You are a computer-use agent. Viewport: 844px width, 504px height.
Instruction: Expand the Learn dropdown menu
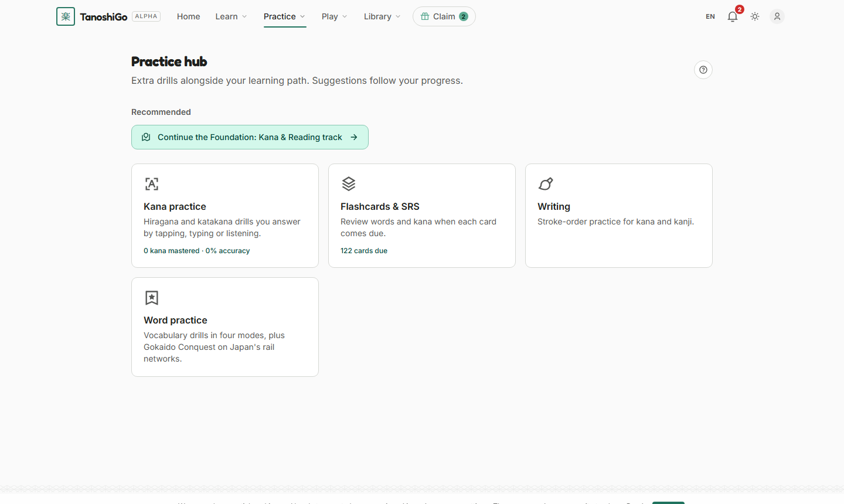click(231, 16)
